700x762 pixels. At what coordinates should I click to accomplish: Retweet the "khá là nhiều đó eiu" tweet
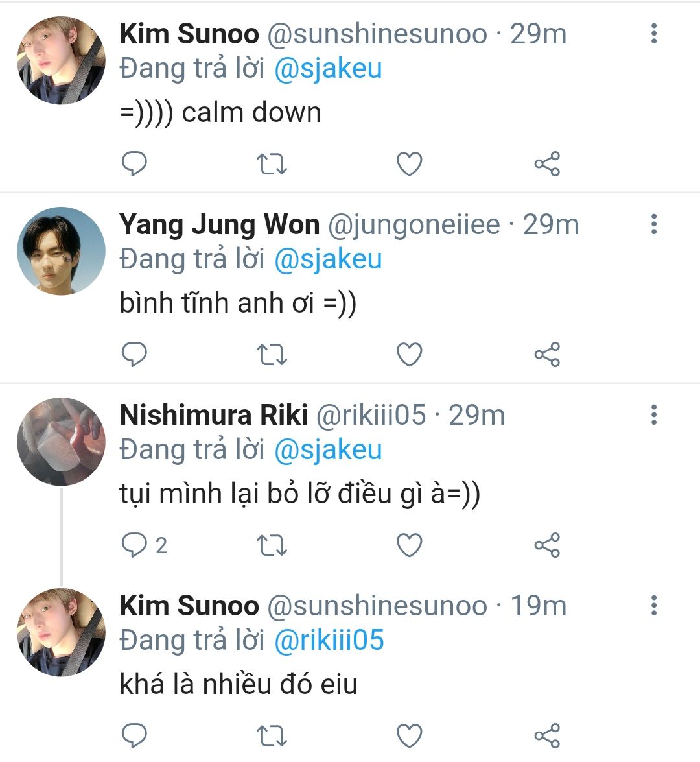[x=272, y=736]
